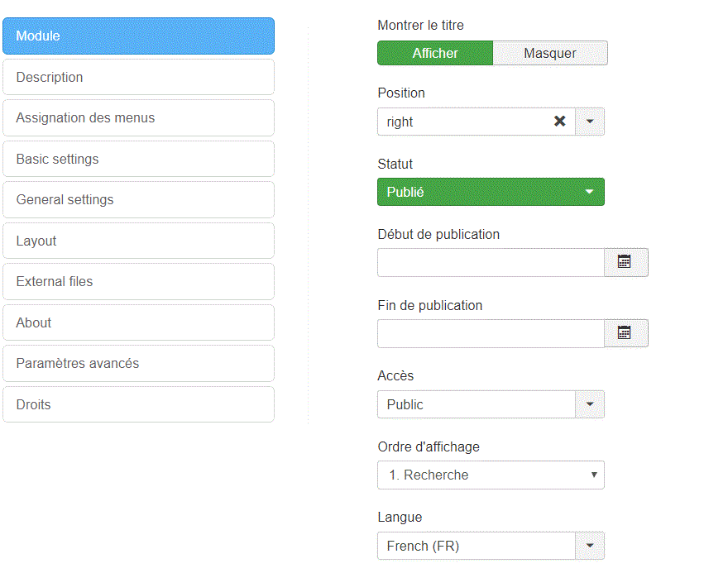The width and height of the screenshot is (728, 573).
Task: Open the Fin de publication calendar picker
Action: (x=625, y=333)
